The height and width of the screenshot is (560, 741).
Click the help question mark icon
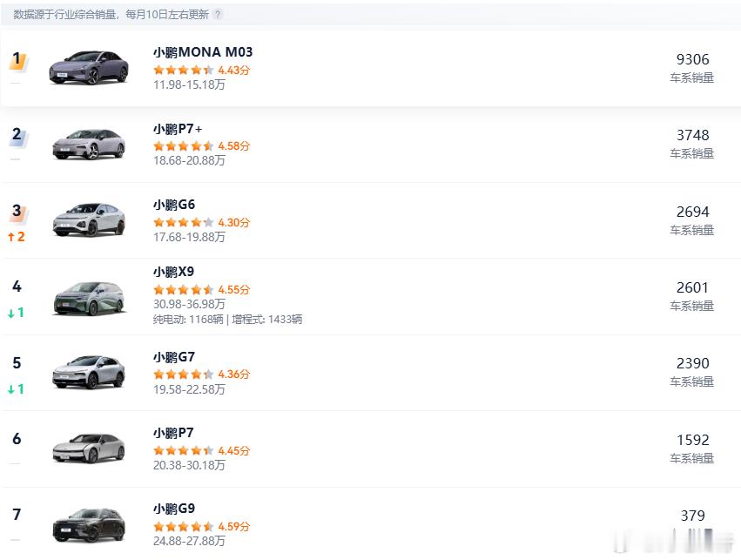(x=218, y=15)
